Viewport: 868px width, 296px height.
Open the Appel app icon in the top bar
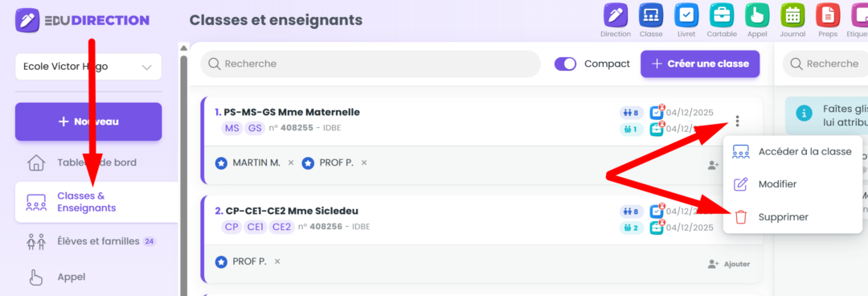click(x=757, y=15)
